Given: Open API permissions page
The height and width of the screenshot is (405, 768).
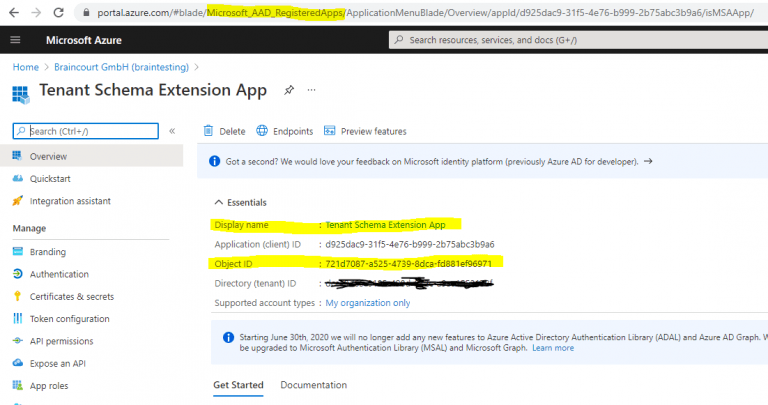Looking at the screenshot, I should click(64, 341).
